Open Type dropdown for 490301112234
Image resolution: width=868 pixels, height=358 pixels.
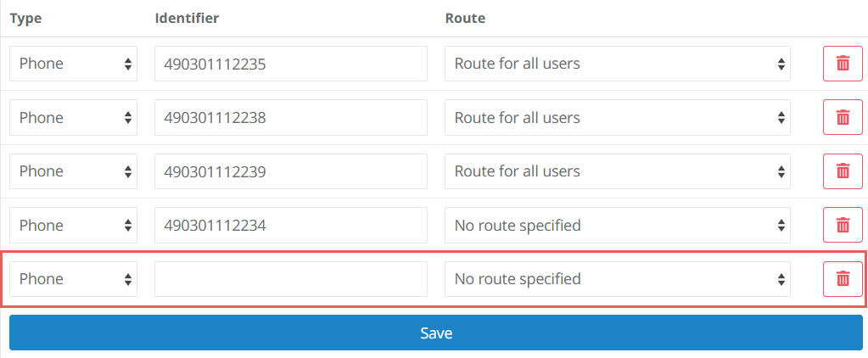[x=73, y=225]
